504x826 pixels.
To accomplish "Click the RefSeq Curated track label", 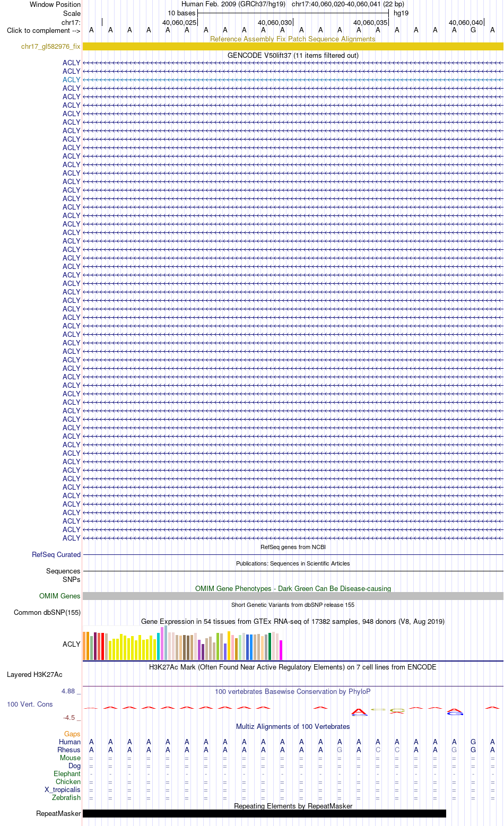I will (56, 554).
